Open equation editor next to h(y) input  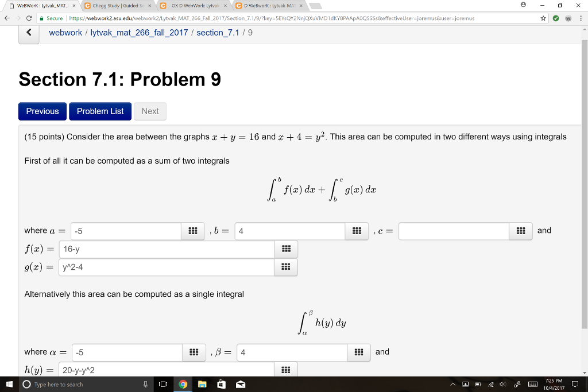pyautogui.click(x=285, y=371)
